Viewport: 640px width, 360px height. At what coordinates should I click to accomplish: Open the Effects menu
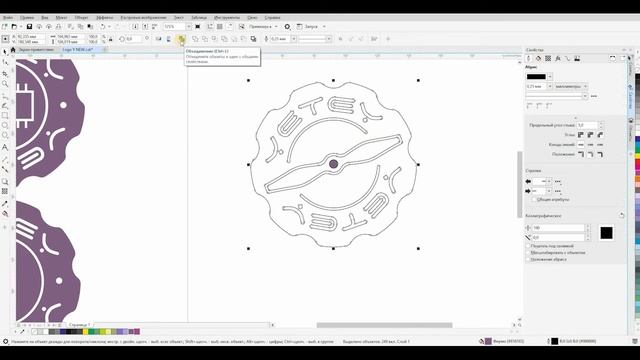(105, 18)
